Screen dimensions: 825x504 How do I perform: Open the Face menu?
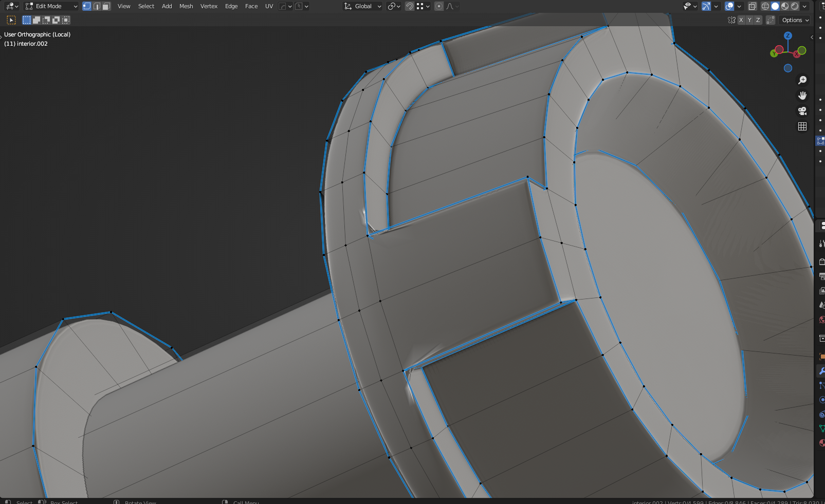[x=251, y=6]
